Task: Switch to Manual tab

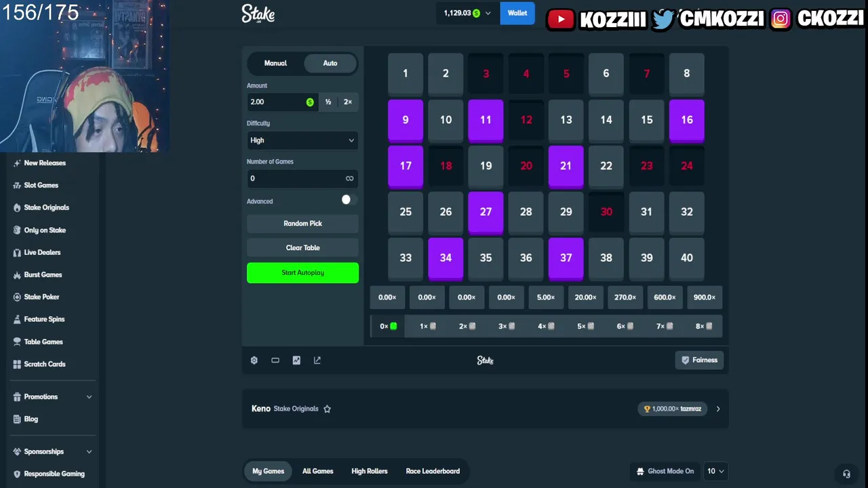Action: pyautogui.click(x=275, y=63)
